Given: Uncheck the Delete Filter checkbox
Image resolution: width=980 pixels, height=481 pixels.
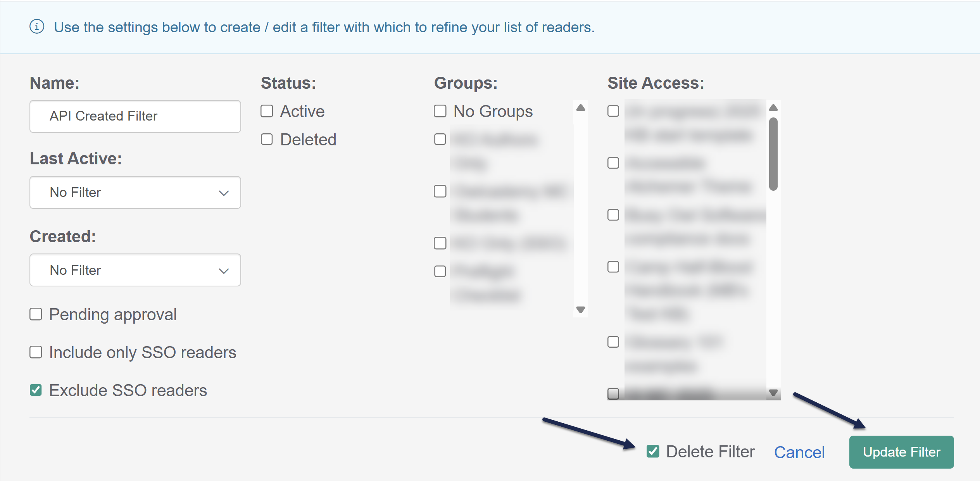Looking at the screenshot, I should [653, 452].
